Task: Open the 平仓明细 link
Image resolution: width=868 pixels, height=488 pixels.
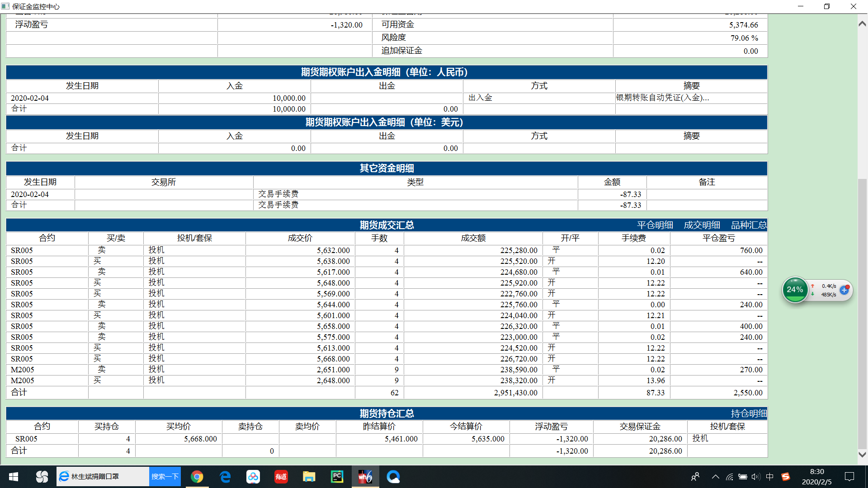Action: pos(655,225)
